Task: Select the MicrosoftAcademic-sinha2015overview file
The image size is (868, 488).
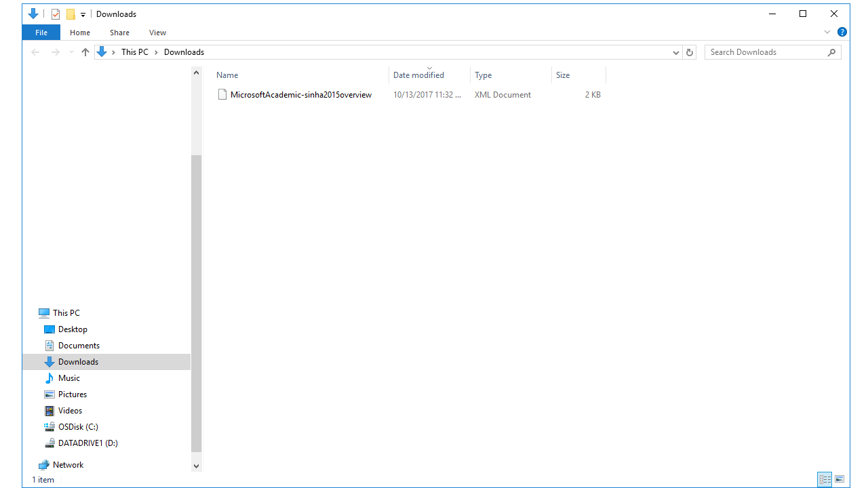Action: pyautogui.click(x=300, y=95)
